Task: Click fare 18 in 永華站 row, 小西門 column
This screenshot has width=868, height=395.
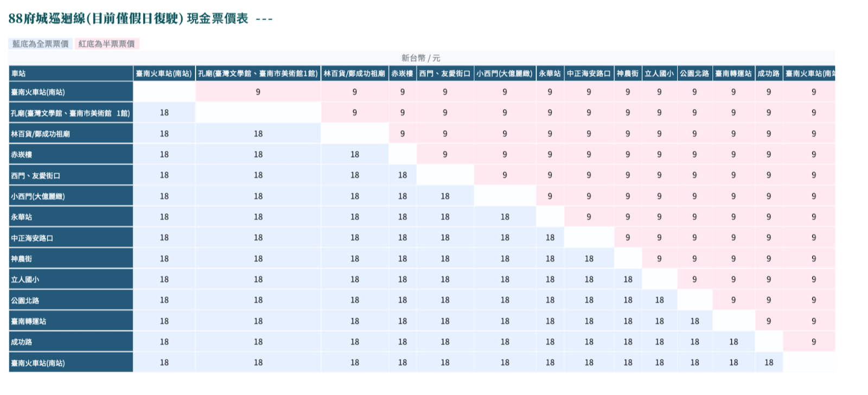Action: click(x=505, y=217)
